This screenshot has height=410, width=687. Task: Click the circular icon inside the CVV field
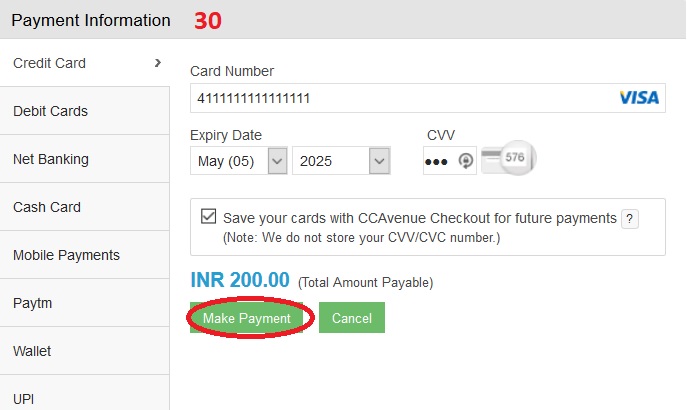pos(466,161)
